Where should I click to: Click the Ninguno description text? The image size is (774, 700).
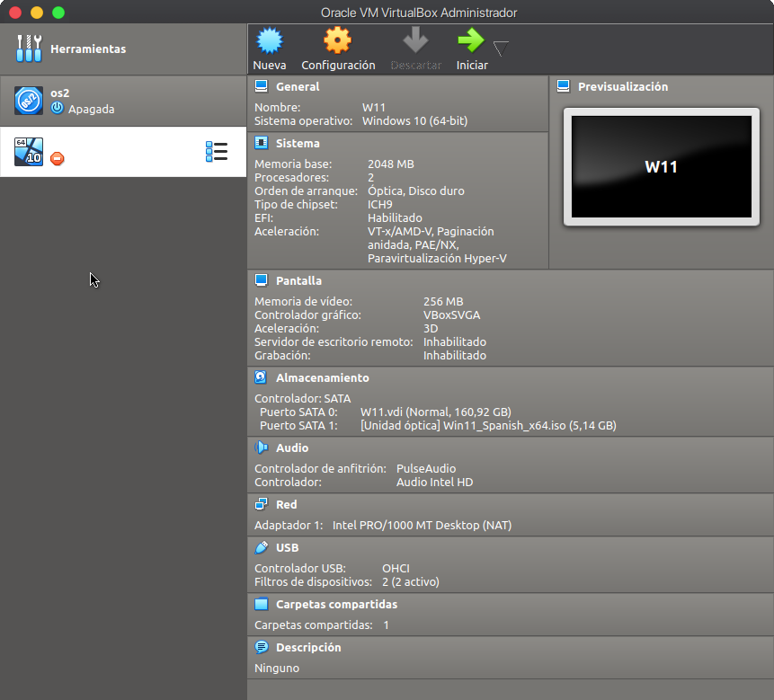click(277, 669)
